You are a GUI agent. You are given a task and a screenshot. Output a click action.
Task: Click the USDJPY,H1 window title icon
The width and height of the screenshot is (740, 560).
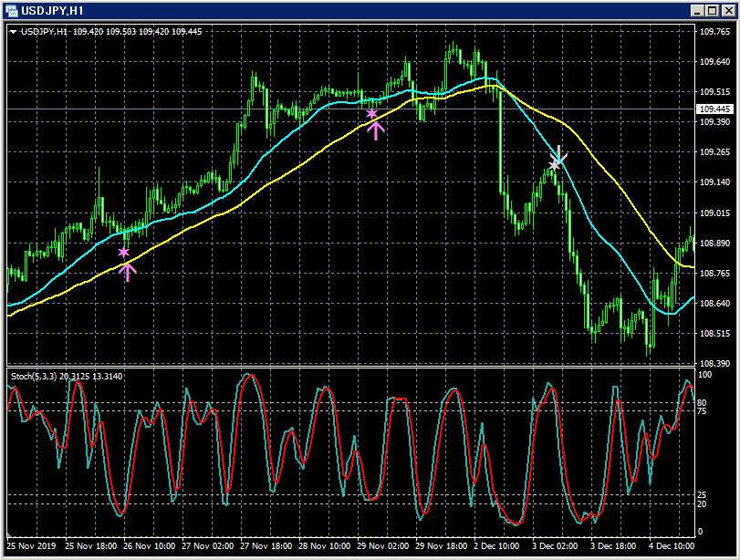coord(11,10)
